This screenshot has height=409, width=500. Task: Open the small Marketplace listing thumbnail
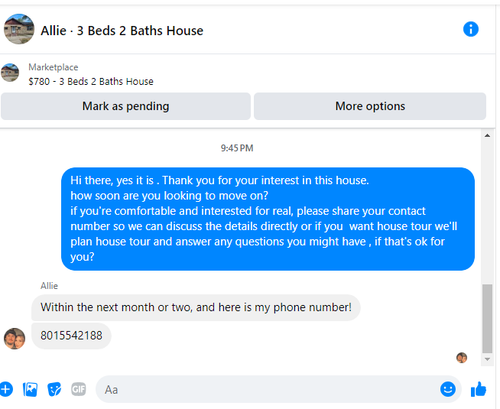coord(10,73)
